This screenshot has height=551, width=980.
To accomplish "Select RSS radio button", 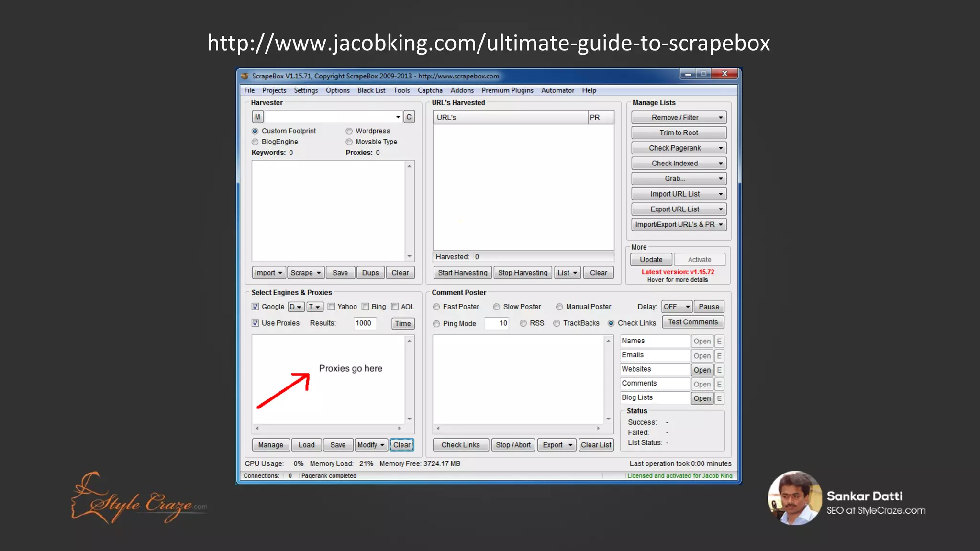I will (523, 323).
